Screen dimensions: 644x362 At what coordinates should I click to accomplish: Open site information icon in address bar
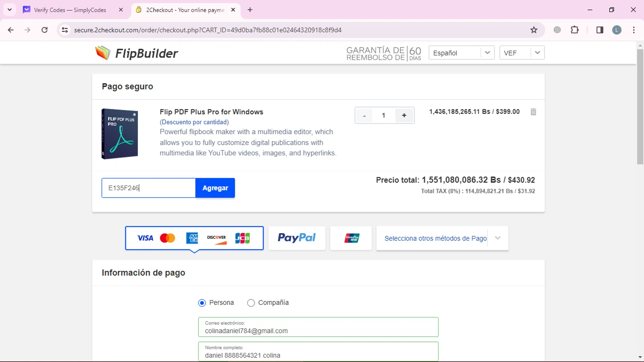65,30
